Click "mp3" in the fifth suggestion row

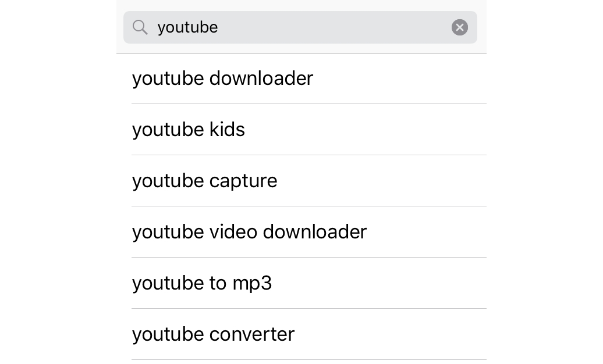252,284
